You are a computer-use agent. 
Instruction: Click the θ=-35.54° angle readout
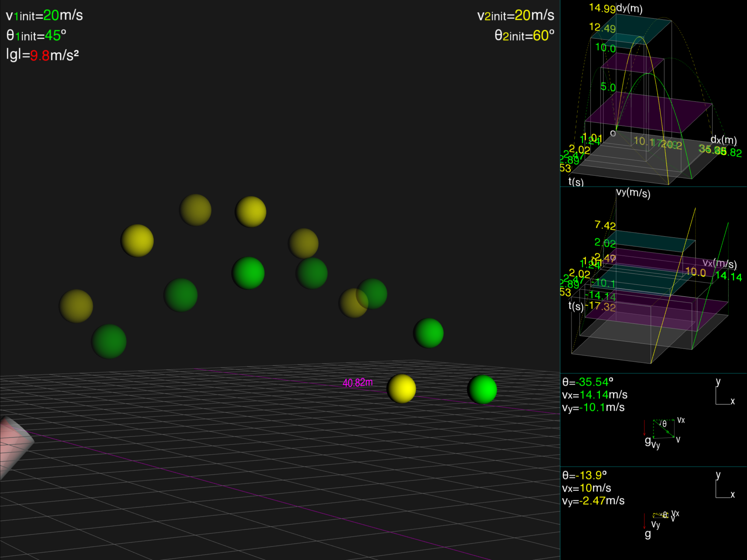point(587,382)
